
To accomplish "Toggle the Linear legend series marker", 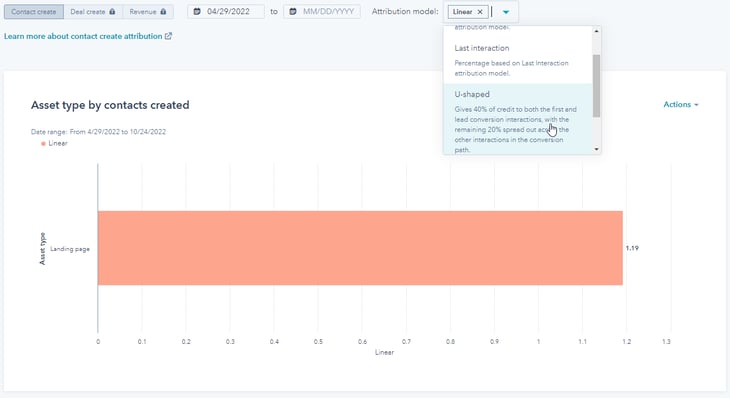I will [43, 143].
